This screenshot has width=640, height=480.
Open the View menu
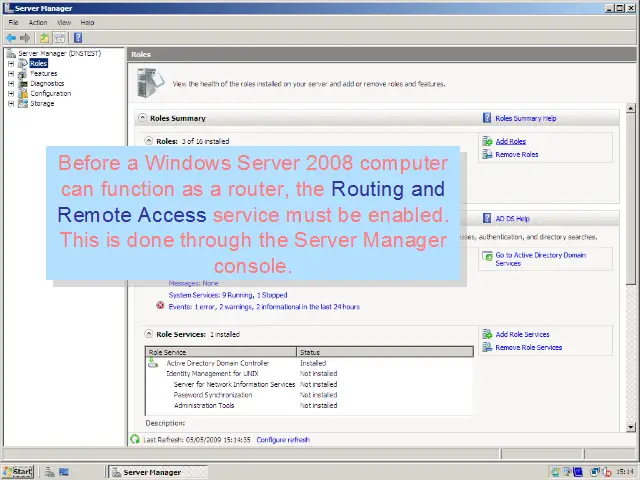point(64,22)
